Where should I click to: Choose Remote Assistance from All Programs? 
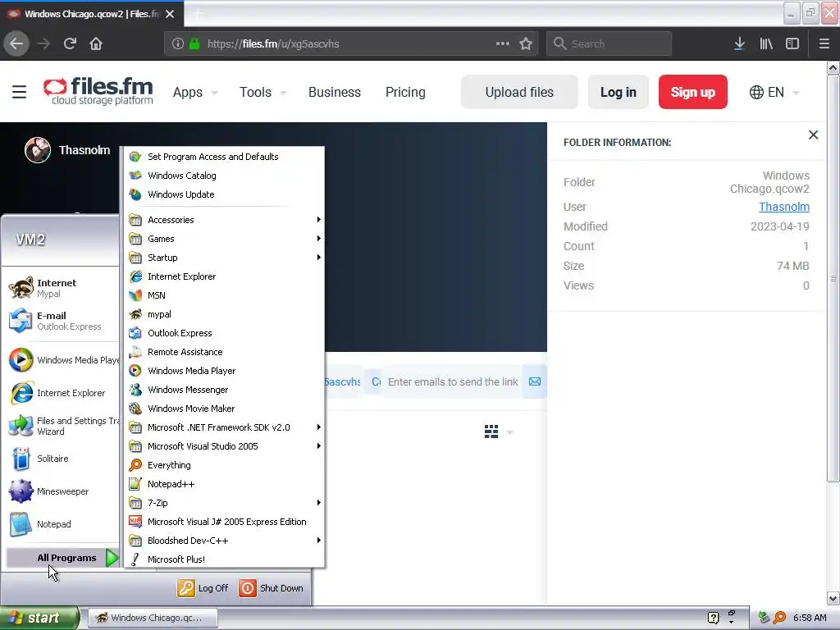pos(225,351)
